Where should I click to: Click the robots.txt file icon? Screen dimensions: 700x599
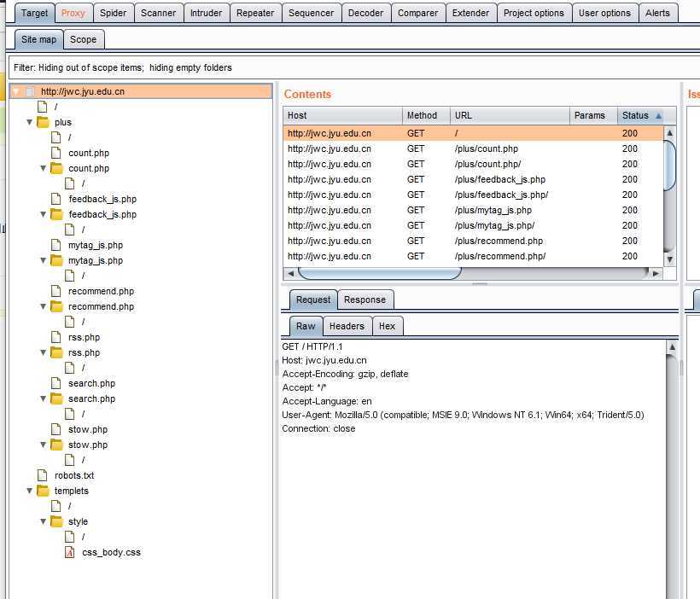(43, 475)
